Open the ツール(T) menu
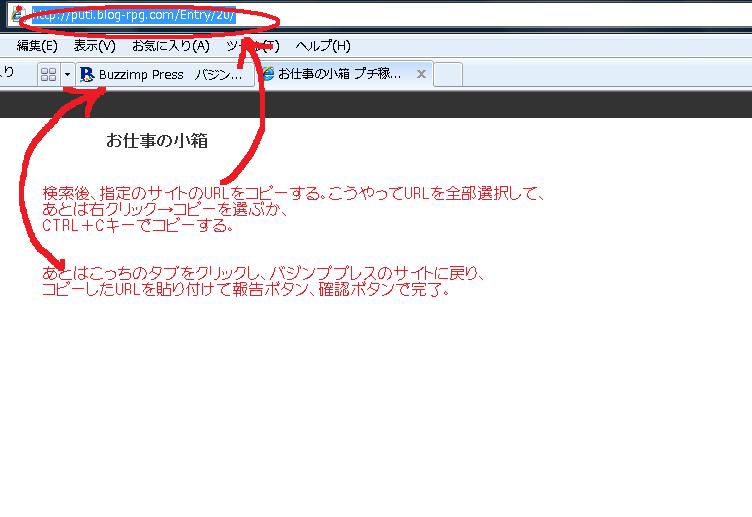This screenshot has width=752, height=517. 252,46
